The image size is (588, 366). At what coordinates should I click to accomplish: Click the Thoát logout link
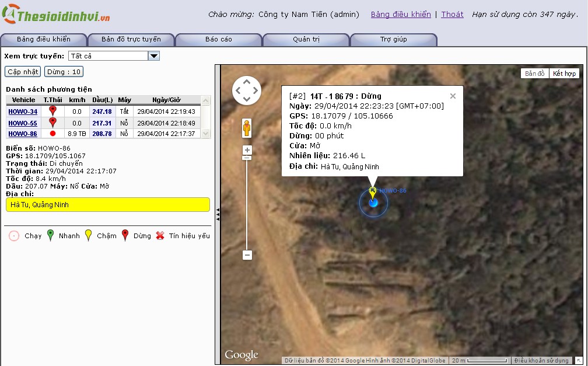[452, 15]
